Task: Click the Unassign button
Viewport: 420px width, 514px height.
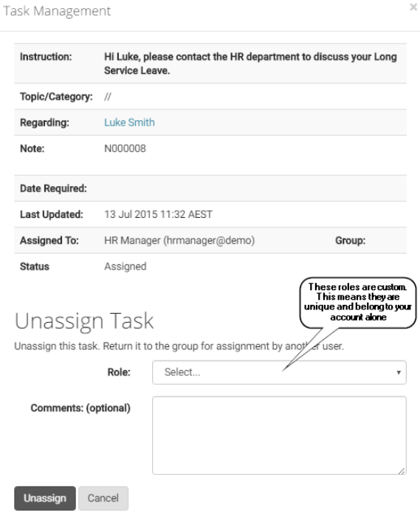Action: pos(45,498)
